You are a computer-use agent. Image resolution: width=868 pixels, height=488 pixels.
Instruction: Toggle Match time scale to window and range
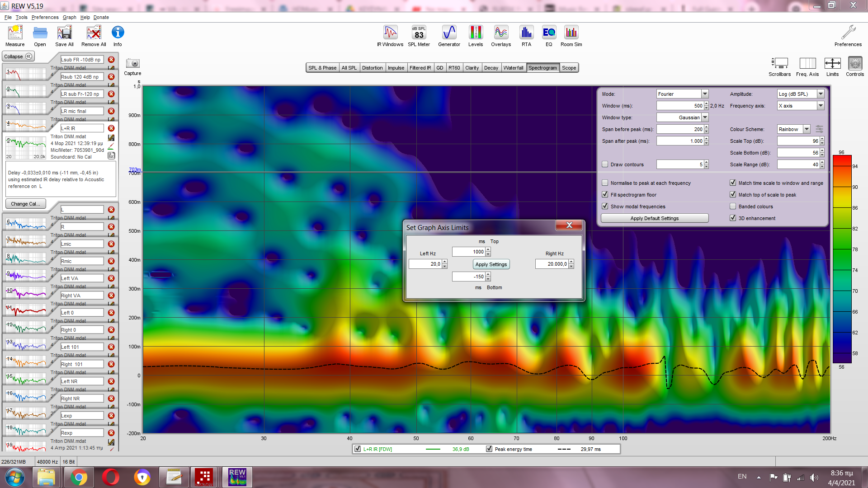coord(733,183)
